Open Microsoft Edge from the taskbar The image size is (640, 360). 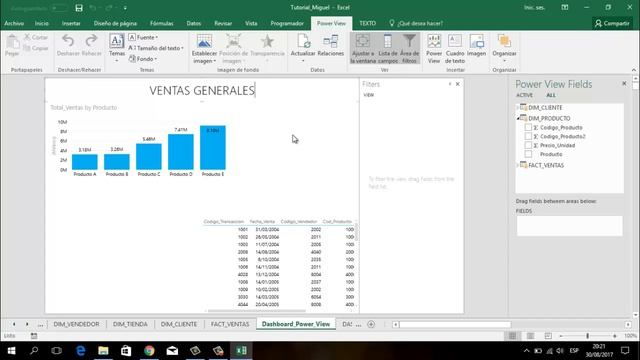pyautogui.click(x=81, y=351)
